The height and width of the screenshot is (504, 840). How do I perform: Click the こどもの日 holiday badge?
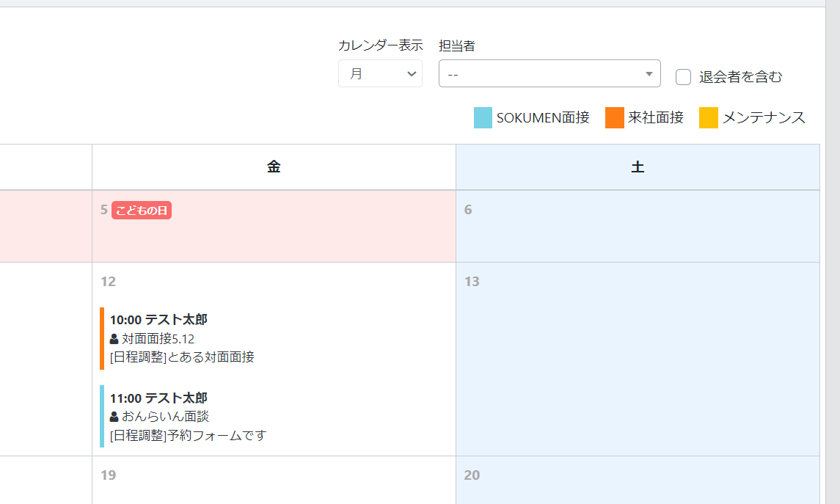point(142,211)
